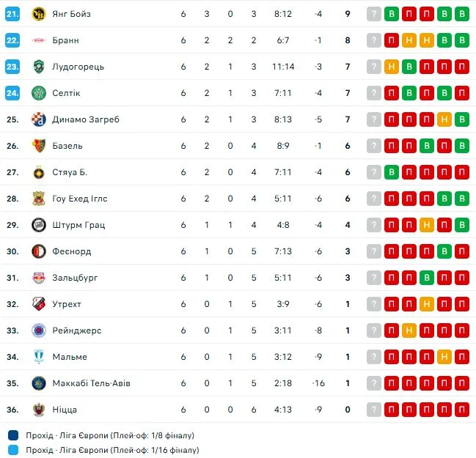The width and height of the screenshot is (476, 458).
Task: Click the dark blue 1/8 final legend swatch
Action: coord(15,435)
